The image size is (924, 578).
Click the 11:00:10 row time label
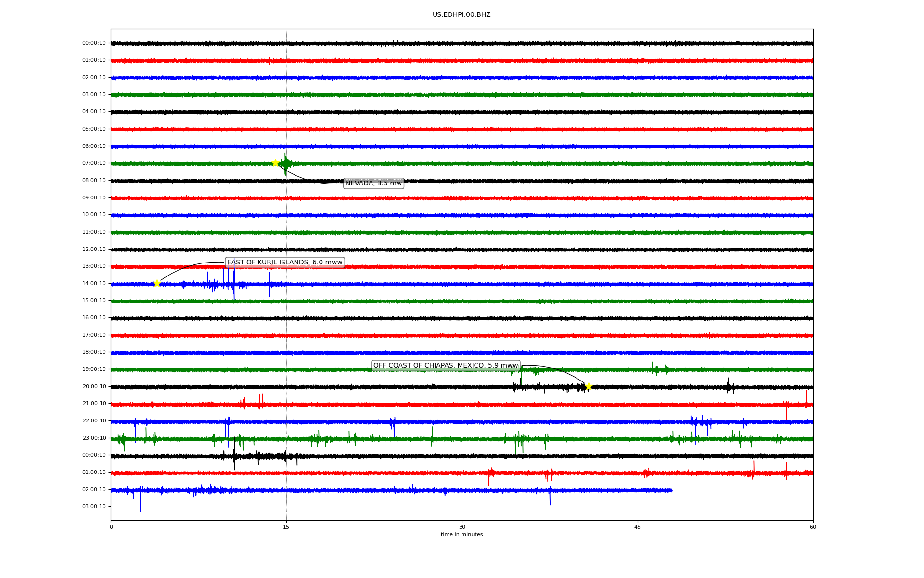tap(94, 232)
